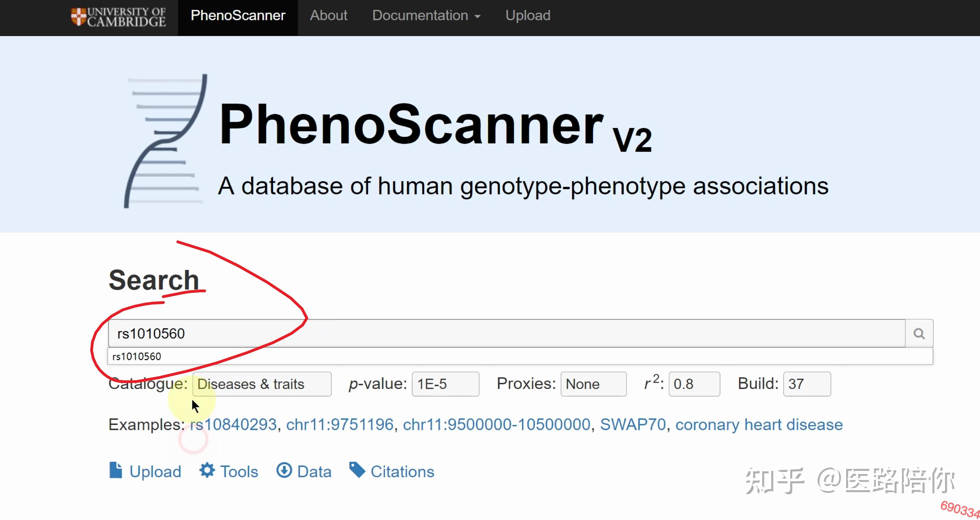The width and height of the screenshot is (980, 520).
Task: Select PhenoScanner tab in navbar
Action: tap(238, 15)
